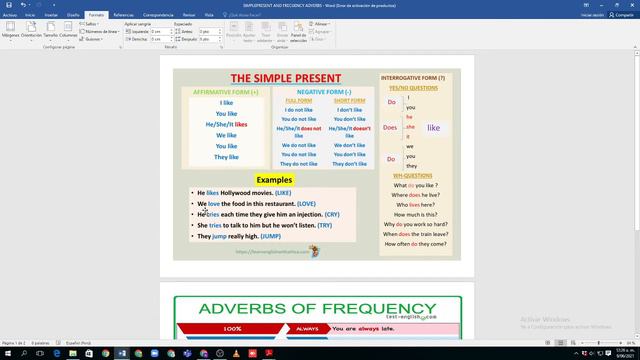The image size is (640, 360).
Task: Open the Párrafo dialog launcher
Action: [222, 47]
